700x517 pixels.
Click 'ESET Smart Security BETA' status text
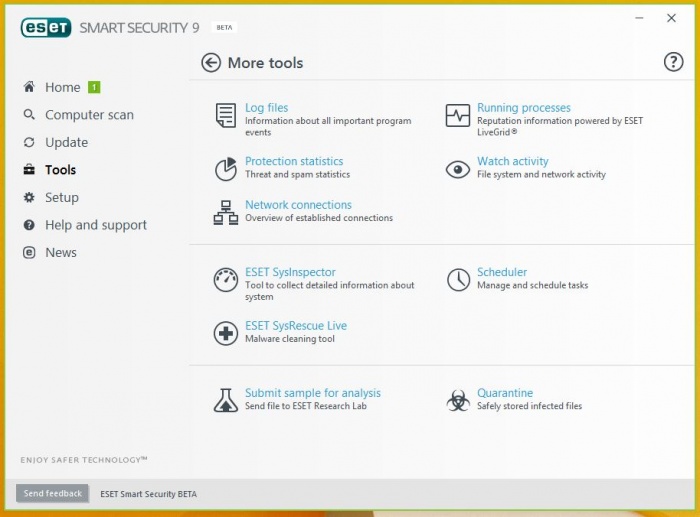pos(148,494)
